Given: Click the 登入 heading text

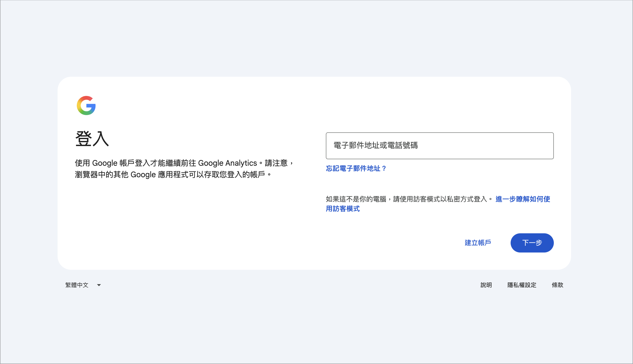Looking at the screenshot, I should [x=92, y=139].
